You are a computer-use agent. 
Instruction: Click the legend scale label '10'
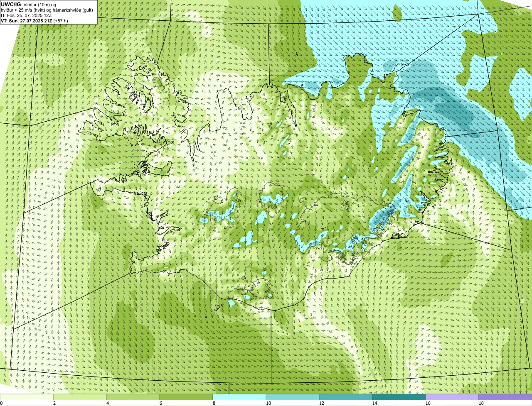point(268,403)
